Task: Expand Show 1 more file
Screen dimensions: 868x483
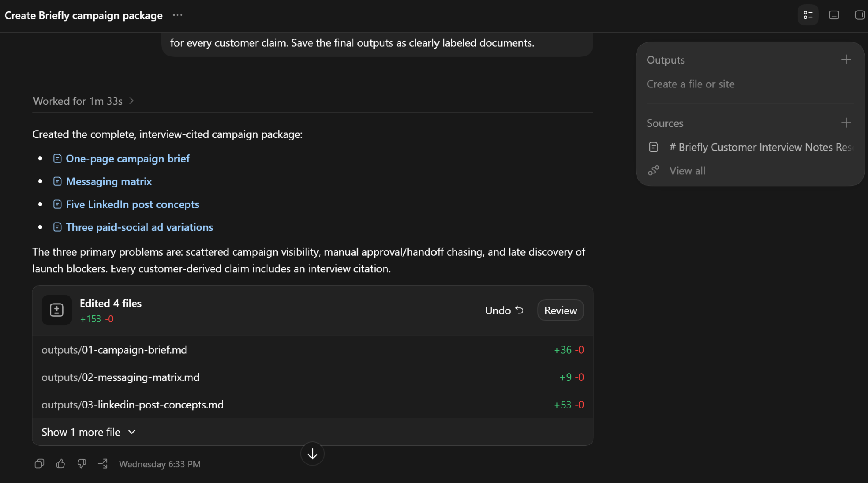Action: pyautogui.click(x=89, y=432)
